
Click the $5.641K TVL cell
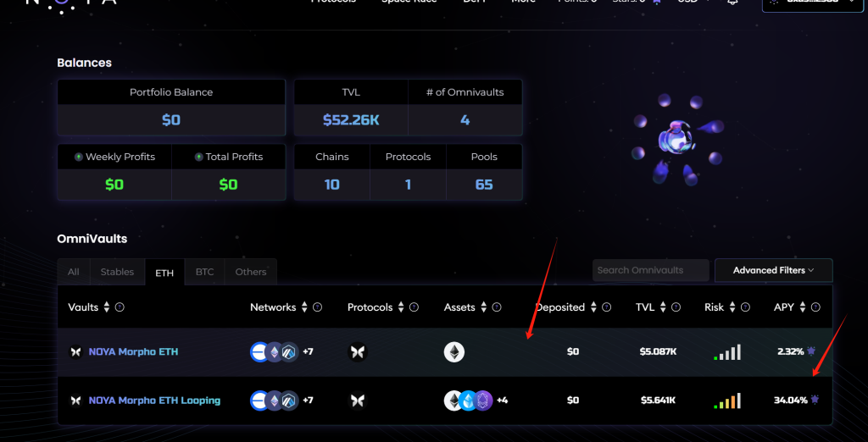(658, 400)
